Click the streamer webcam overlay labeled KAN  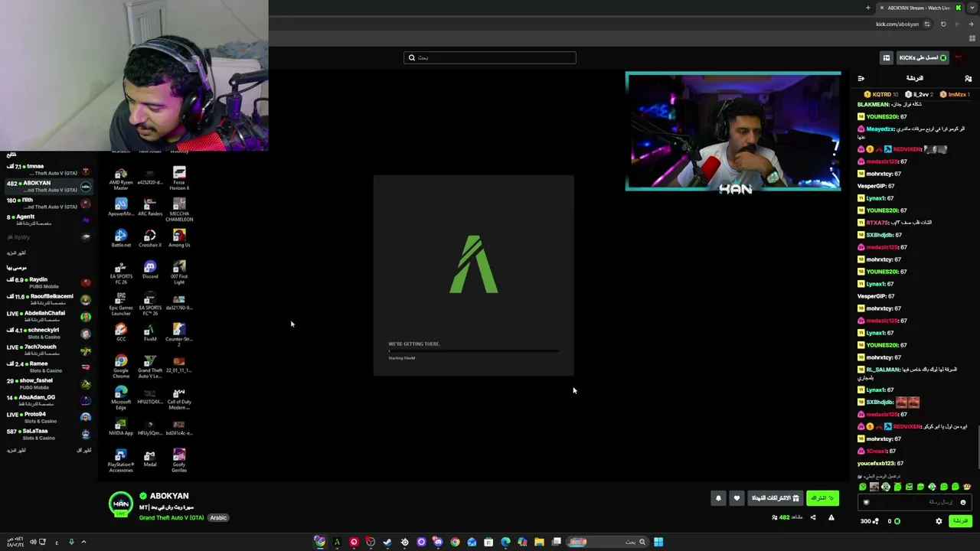pos(733,132)
